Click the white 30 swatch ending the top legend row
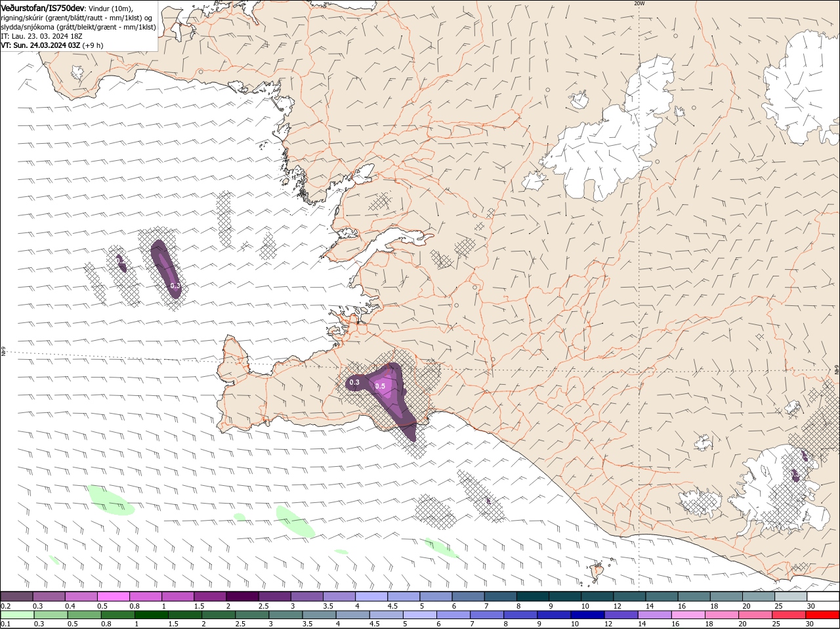 pos(824,596)
